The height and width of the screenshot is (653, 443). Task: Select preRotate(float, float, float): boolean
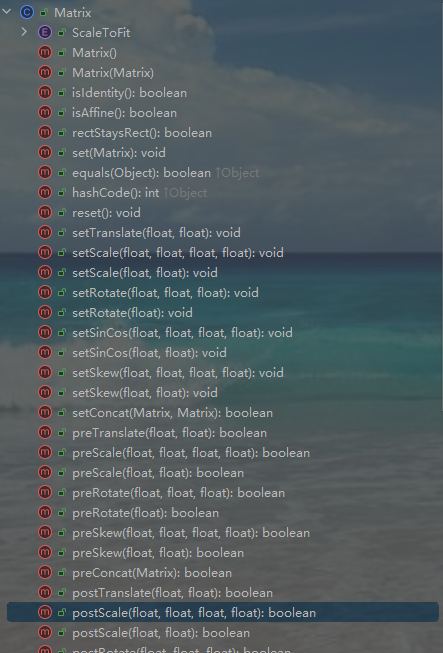179,493
